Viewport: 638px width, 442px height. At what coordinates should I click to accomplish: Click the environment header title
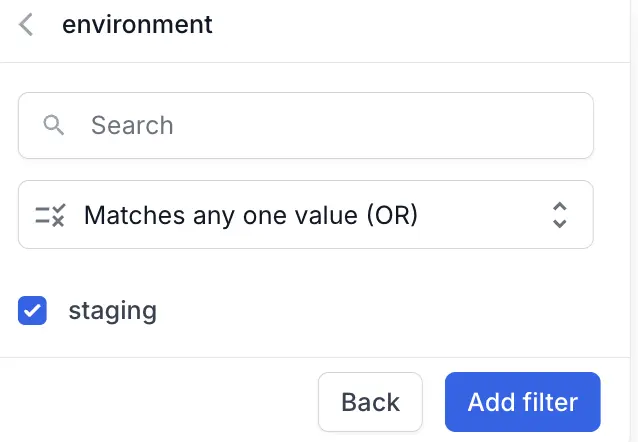pyautogui.click(x=137, y=25)
